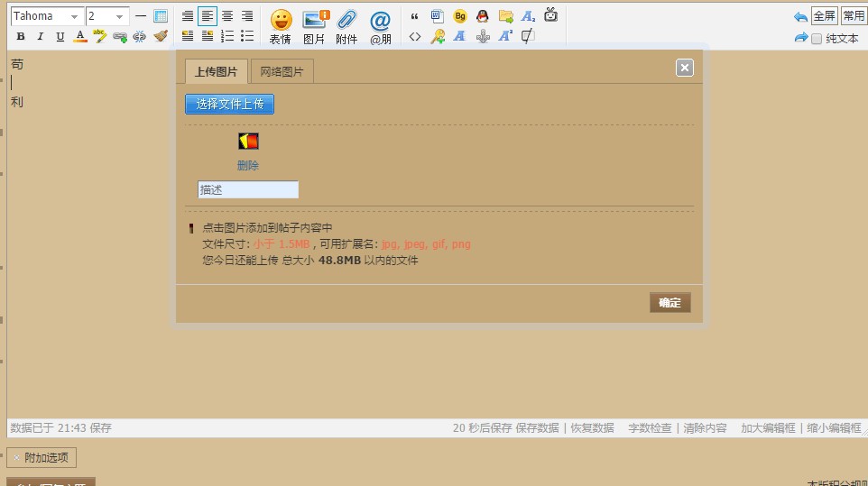Switch to the 网络图片 tab
Viewport: 868px width, 486px height.
click(282, 72)
